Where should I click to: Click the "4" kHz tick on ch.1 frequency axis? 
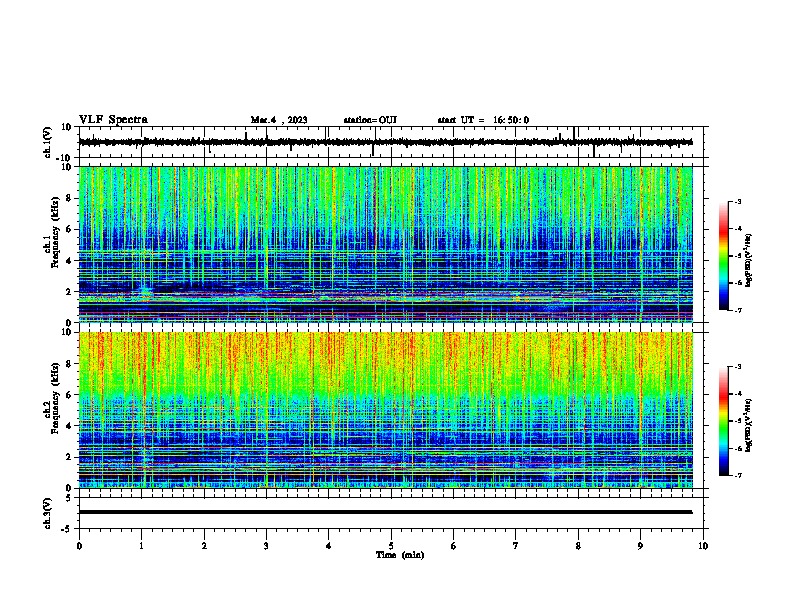(x=69, y=261)
